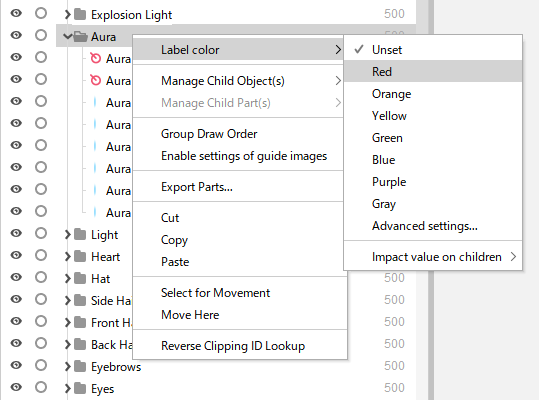The width and height of the screenshot is (539, 400).
Task: Collapse the Aura folder
Action: click(68, 36)
